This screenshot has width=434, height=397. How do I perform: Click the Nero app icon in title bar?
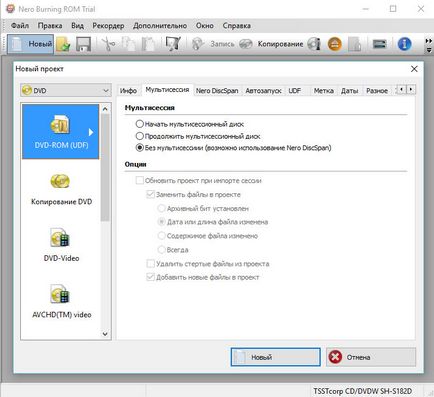(x=10, y=9)
